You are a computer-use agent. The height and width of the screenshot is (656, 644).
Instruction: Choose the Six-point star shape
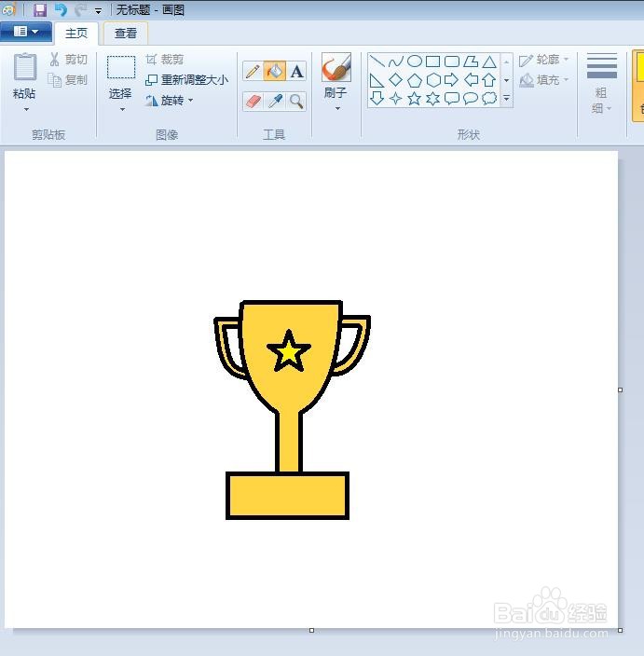tap(432, 99)
